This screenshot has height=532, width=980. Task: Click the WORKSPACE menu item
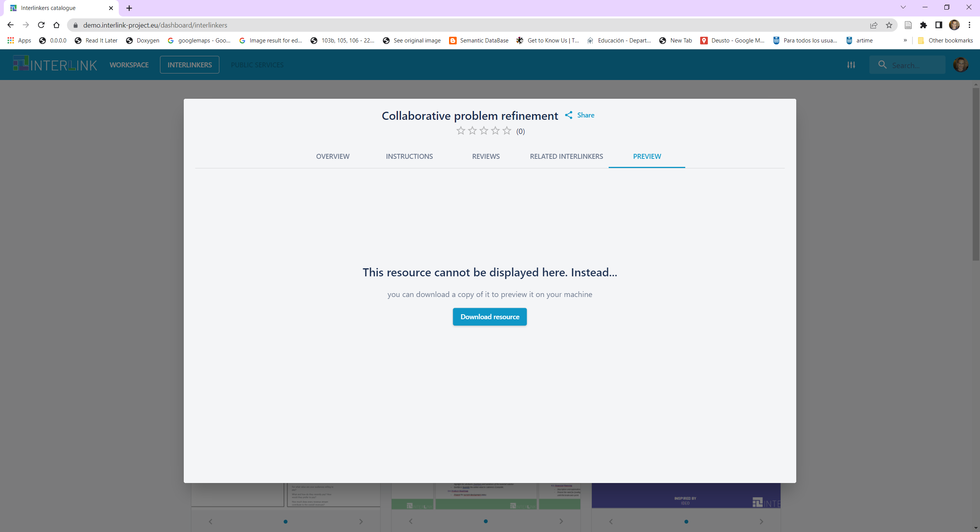(128, 64)
